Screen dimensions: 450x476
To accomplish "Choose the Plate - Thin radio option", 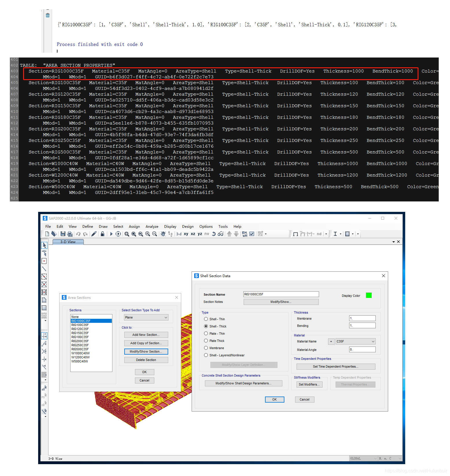I will [206, 334].
